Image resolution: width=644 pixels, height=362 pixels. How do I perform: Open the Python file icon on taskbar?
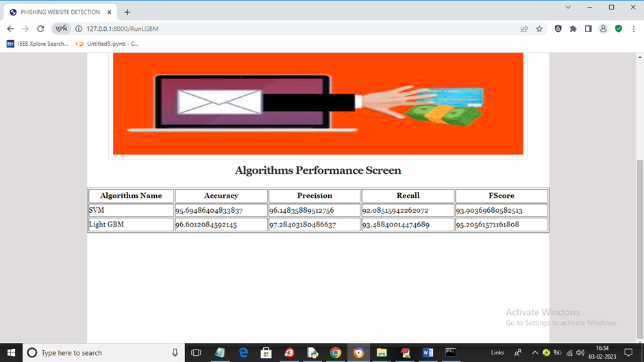pyautogui.click(x=312, y=352)
